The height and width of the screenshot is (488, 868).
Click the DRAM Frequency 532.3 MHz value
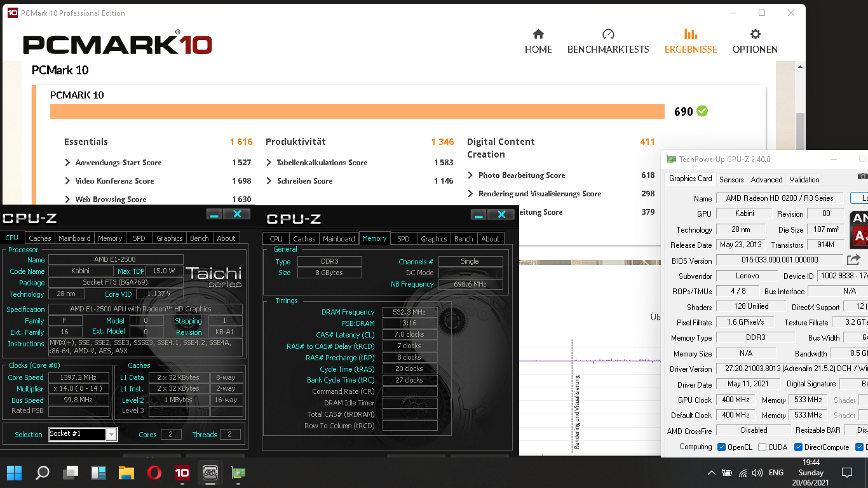(410, 312)
